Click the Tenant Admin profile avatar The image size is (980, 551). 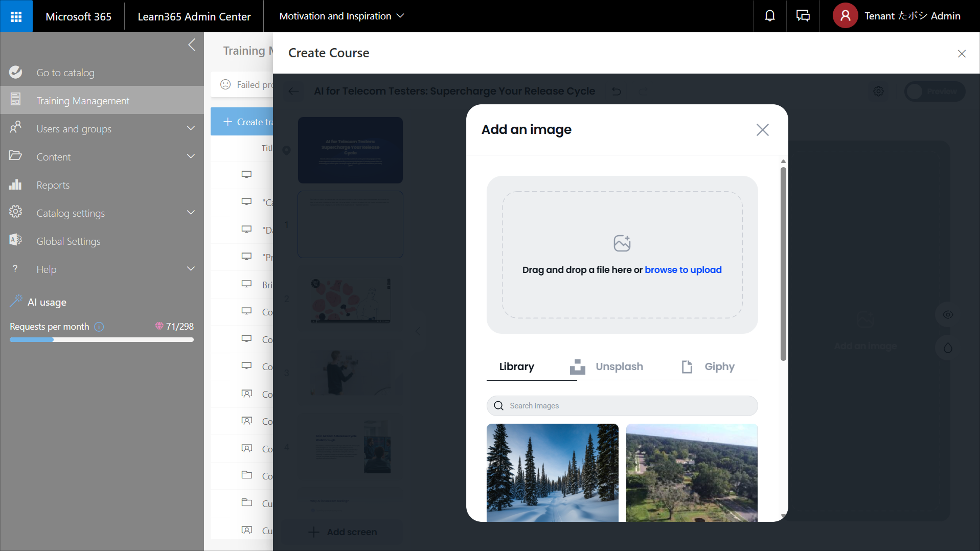[845, 16]
